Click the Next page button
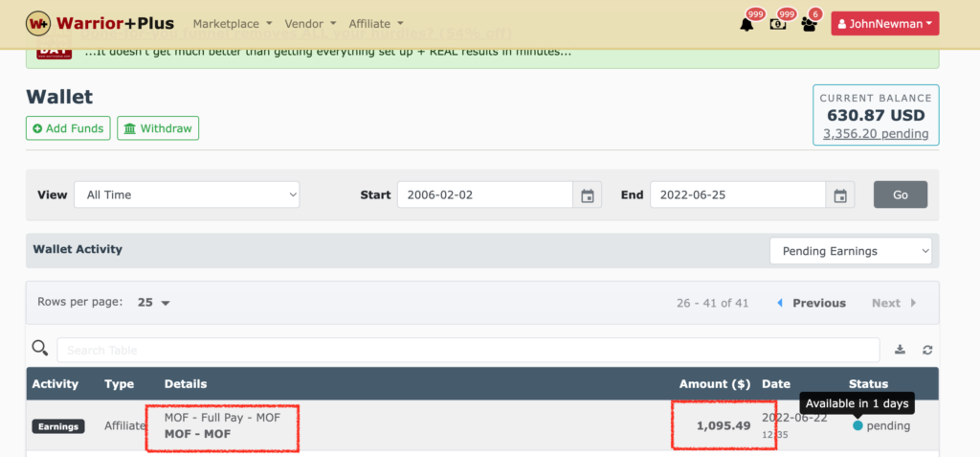 894,303
